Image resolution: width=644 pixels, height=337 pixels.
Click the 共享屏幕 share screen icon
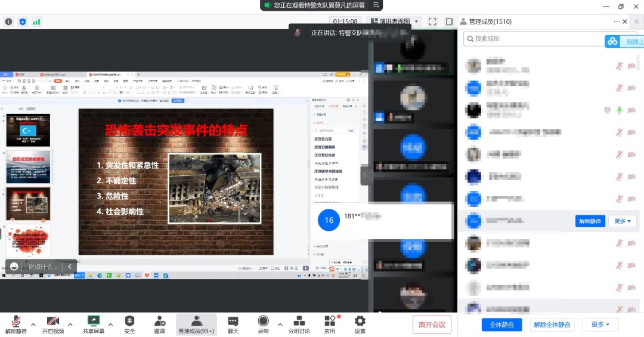click(94, 324)
